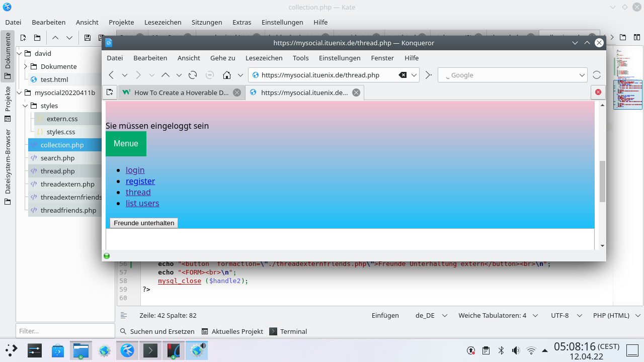Toggle insert mode via Einfügen in statusbar
This screenshot has height=362, width=644.
click(x=385, y=315)
